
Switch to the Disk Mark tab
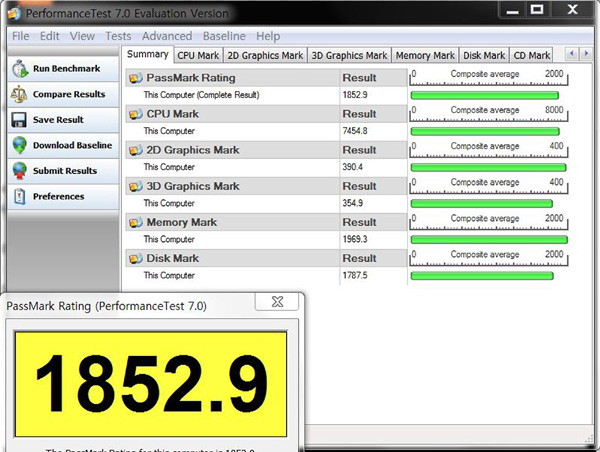[484, 55]
